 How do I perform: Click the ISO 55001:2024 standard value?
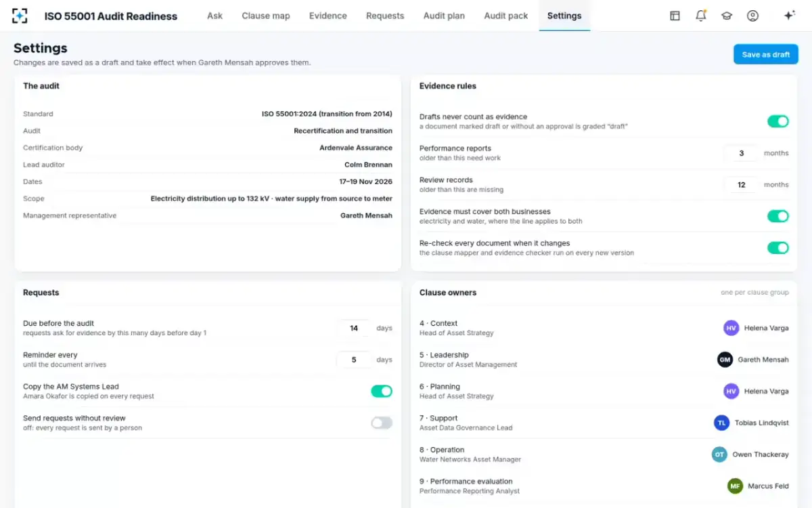(327, 114)
